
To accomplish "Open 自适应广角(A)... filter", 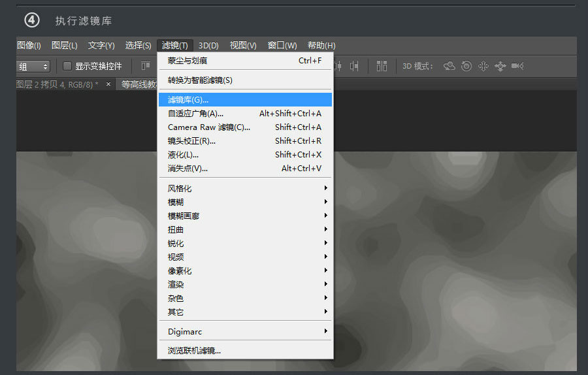I will tap(245, 113).
